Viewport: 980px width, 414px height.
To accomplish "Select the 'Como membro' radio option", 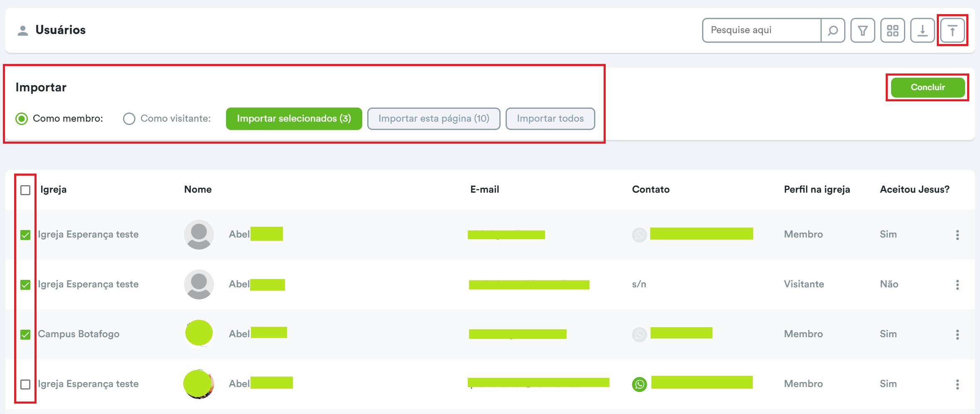I will [22, 119].
